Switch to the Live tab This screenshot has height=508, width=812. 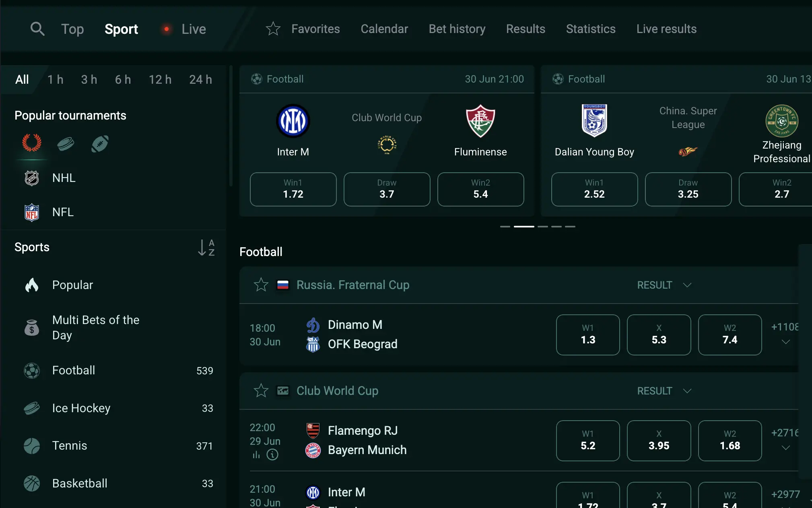click(x=194, y=29)
